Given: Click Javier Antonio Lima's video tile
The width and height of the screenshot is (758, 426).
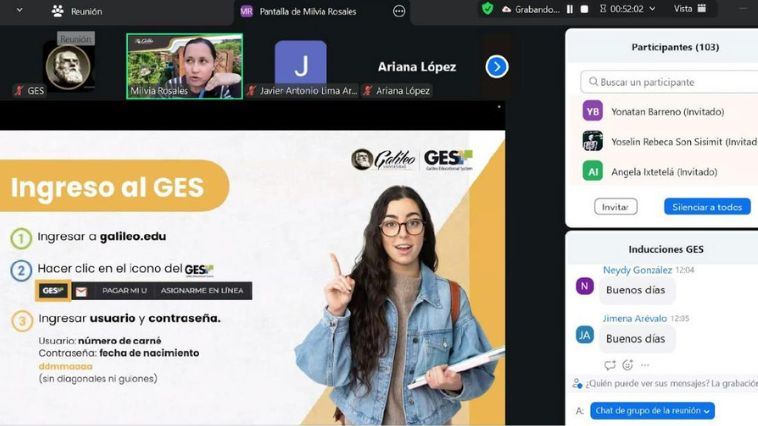Looking at the screenshot, I should (301, 66).
